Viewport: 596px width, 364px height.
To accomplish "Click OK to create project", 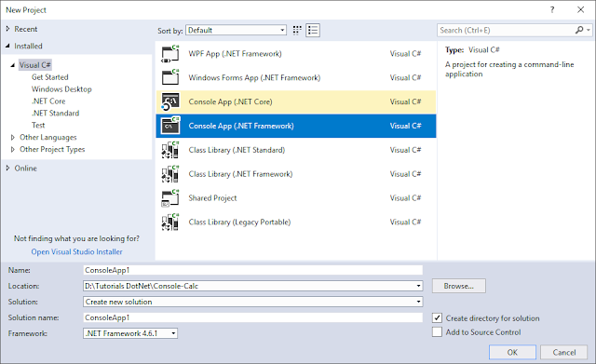I will [x=512, y=352].
